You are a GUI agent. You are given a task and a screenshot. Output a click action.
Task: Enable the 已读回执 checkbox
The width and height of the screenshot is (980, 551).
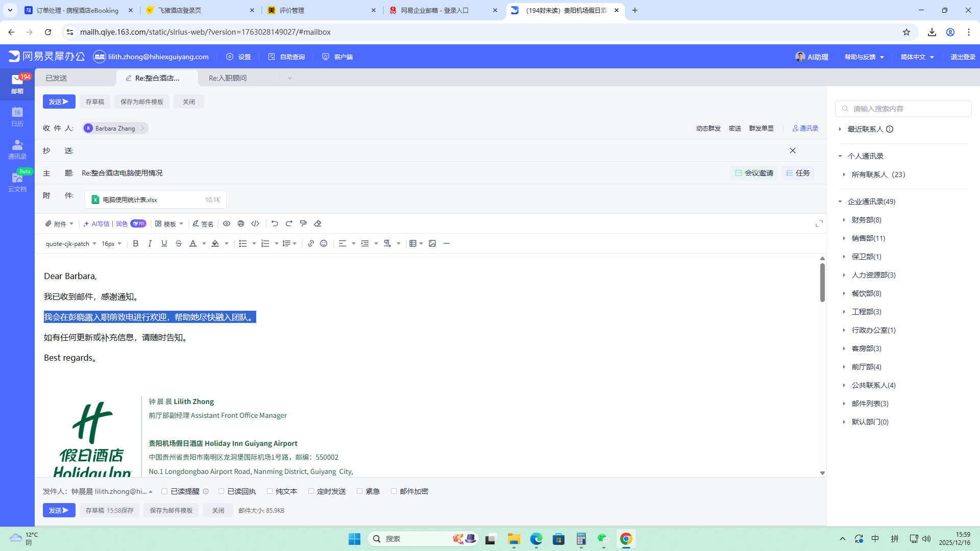(x=222, y=491)
